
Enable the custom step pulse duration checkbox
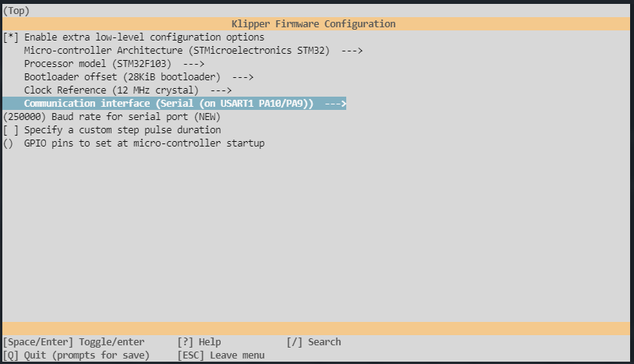click(11, 129)
